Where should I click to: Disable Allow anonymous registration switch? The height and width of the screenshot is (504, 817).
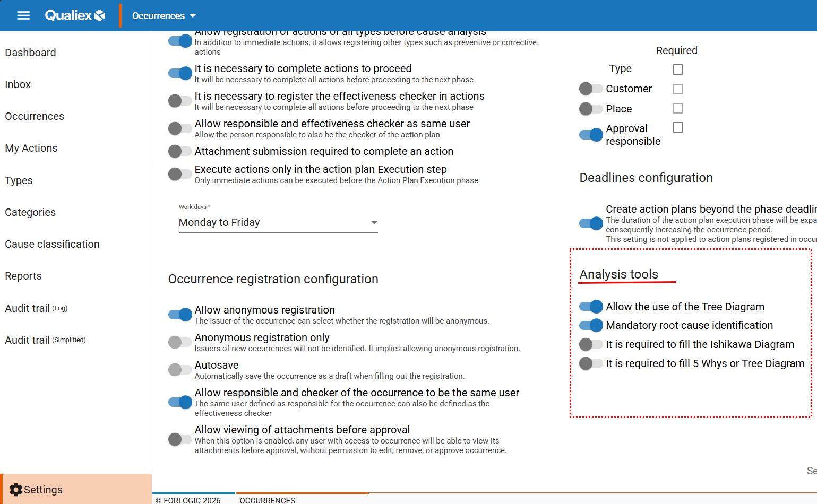179,315
